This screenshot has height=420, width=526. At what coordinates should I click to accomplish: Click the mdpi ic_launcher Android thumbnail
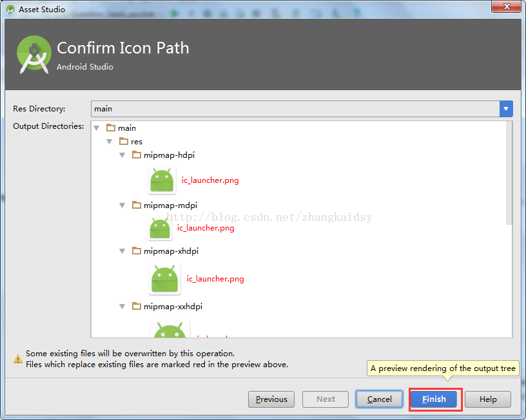160,228
